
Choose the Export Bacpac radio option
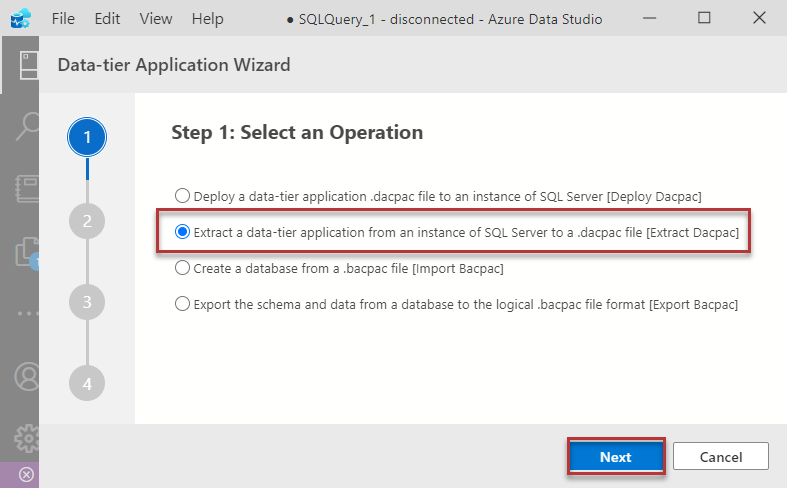182,304
